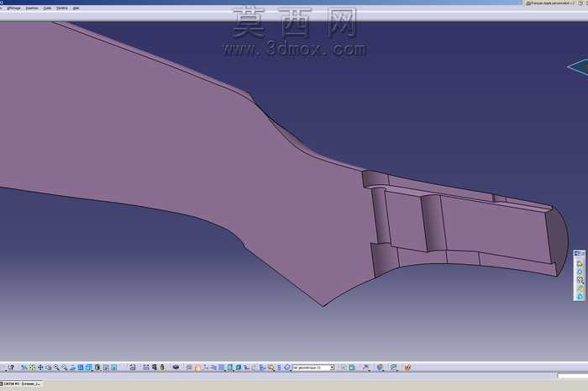Image resolution: width=588 pixels, height=391 pixels.
Task: Activate Fly mode in view toolbar
Action: point(24,367)
